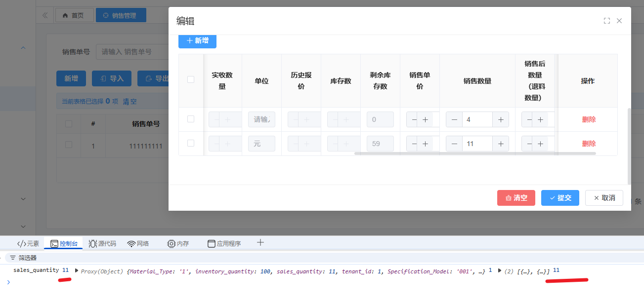This screenshot has width=644, height=303.
Task: Click the fullscreen icon in the 编辑 dialog
Action: [606, 21]
